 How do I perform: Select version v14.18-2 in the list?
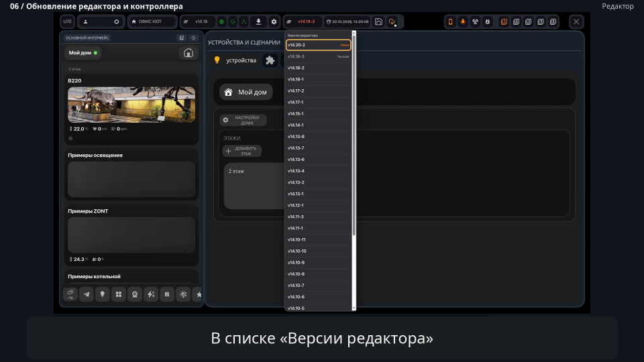(x=318, y=68)
